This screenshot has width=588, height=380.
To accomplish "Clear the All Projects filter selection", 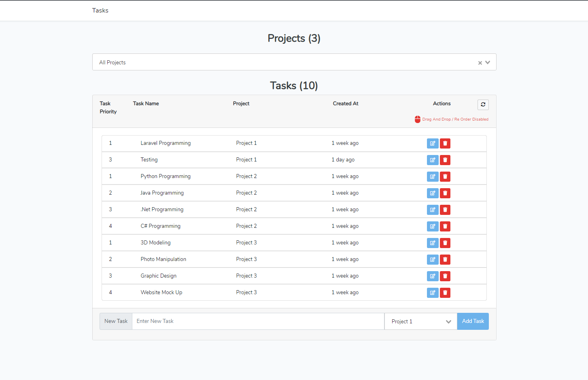I will (x=480, y=62).
